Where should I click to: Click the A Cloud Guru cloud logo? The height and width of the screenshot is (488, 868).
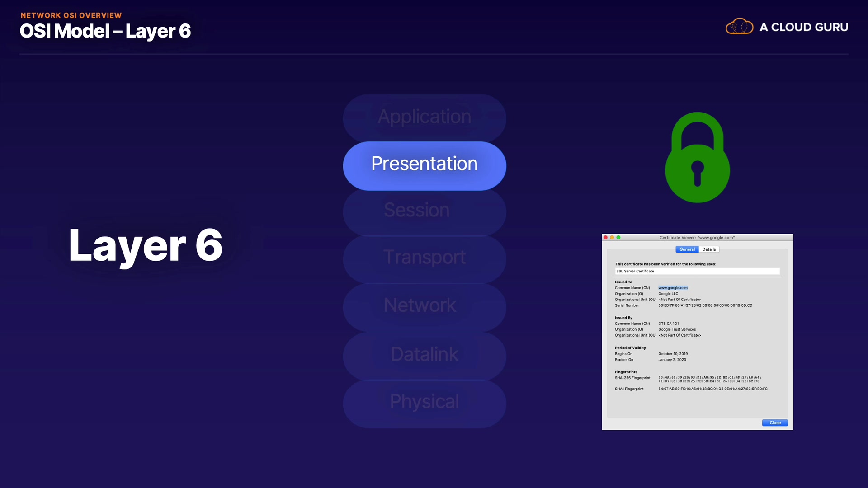point(739,27)
